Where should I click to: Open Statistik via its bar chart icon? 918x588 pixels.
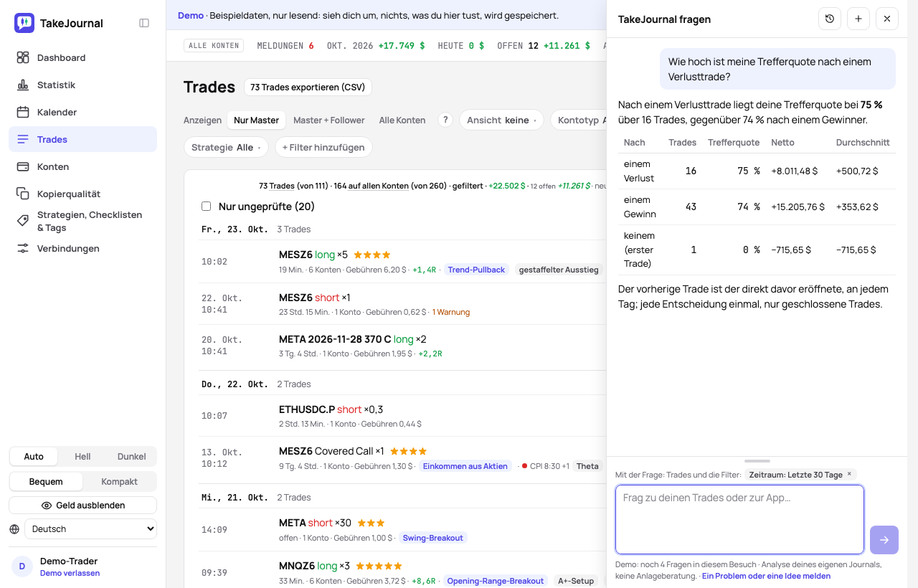pos(23,85)
